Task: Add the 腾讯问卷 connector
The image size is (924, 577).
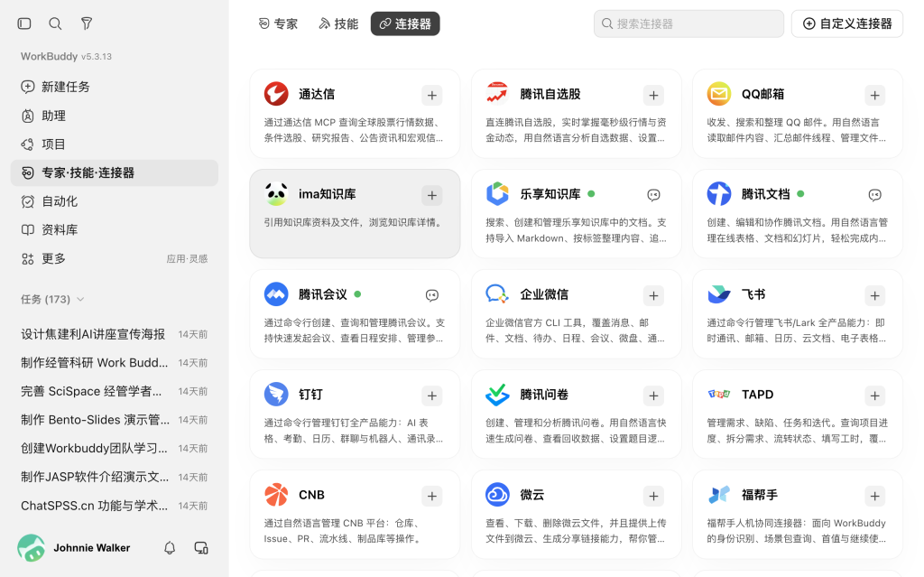Action: coord(653,396)
